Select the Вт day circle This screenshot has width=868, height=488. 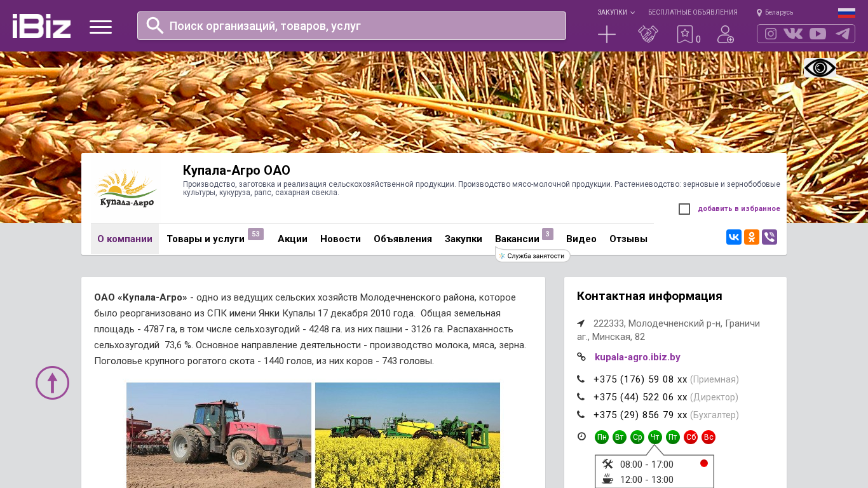click(620, 437)
